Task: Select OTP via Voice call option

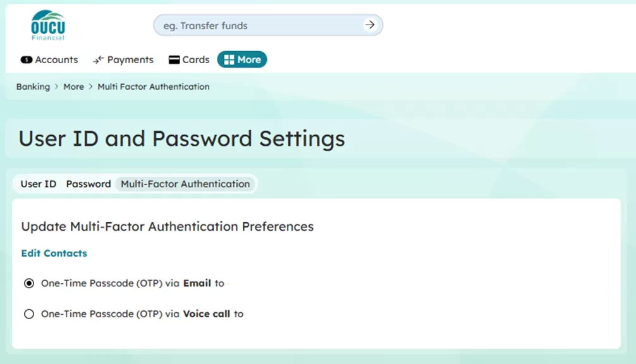Action: click(29, 314)
